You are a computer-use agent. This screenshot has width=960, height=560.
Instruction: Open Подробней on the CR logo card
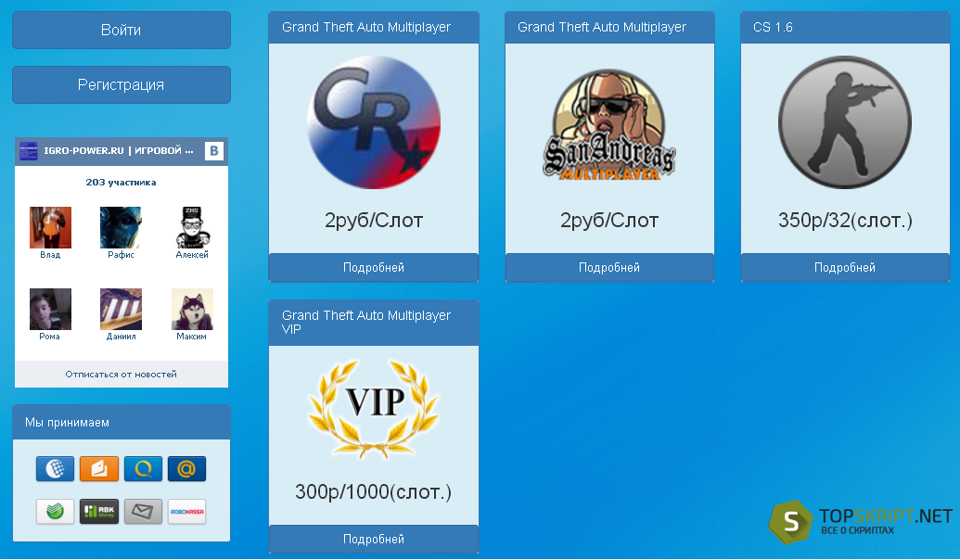[x=374, y=267]
